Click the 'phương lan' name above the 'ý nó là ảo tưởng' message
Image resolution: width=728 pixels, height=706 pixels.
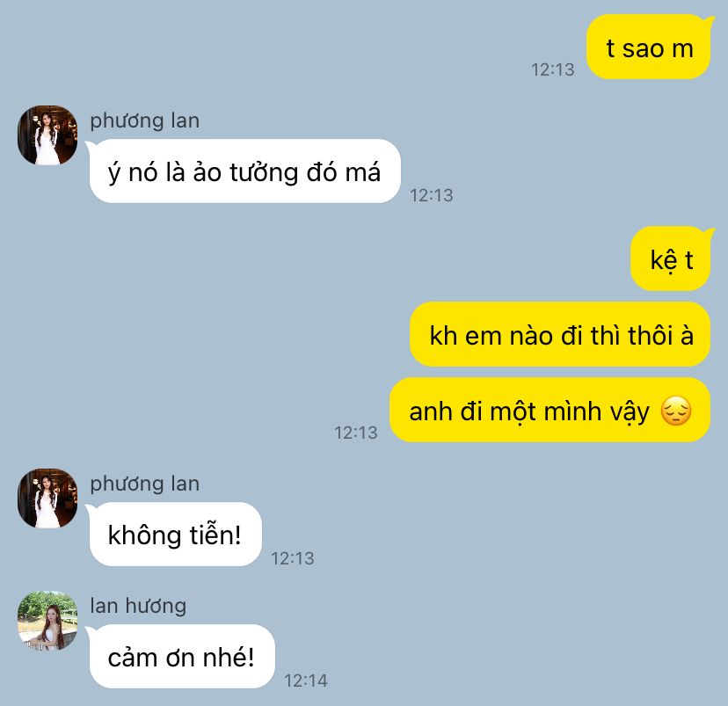coord(145,120)
